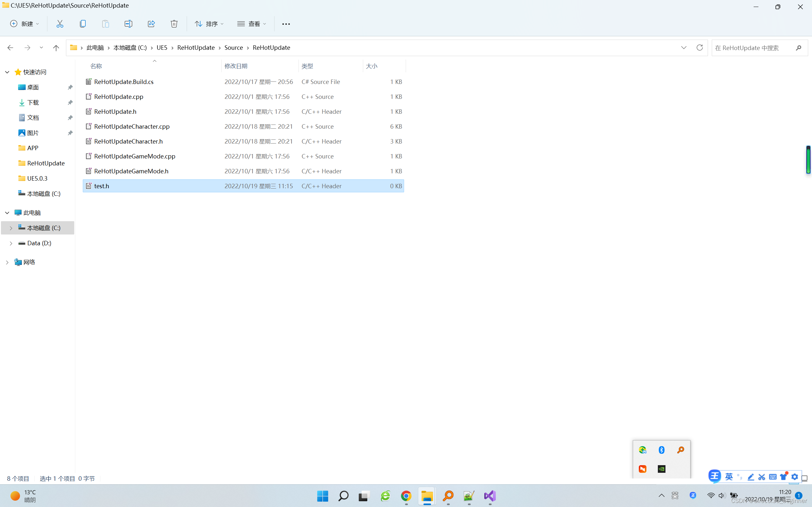Click Source in the breadcrumb path
The height and width of the screenshot is (507, 812).
(x=233, y=48)
